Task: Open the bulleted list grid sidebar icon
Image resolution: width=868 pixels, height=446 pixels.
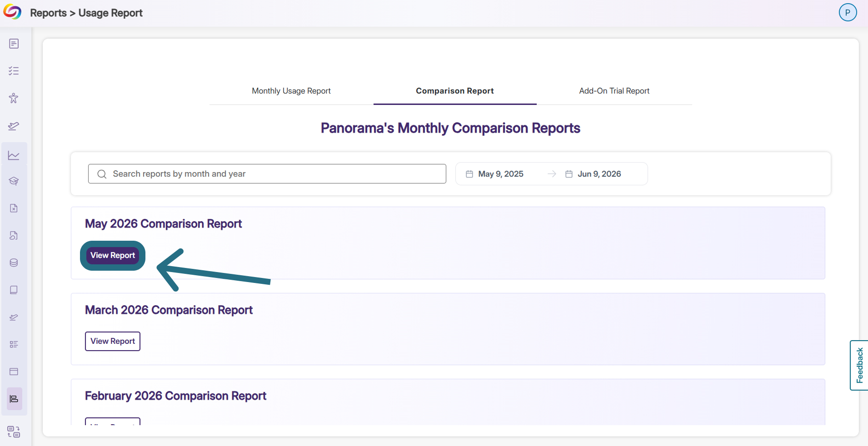Action: click(14, 344)
